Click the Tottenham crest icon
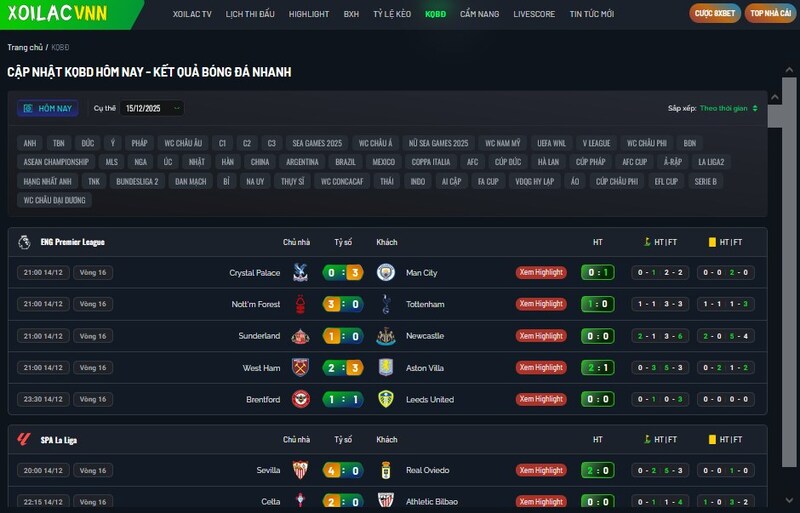The image size is (800, 513). point(386,304)
